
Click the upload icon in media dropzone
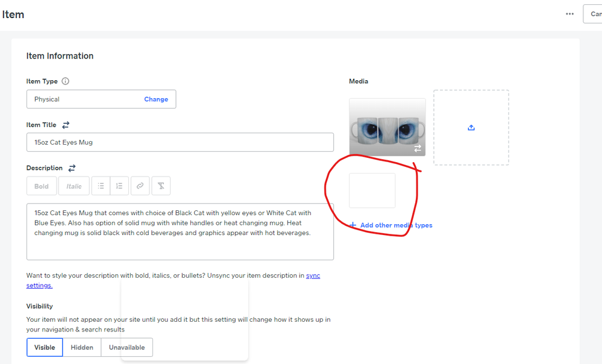tap(471, 128)
